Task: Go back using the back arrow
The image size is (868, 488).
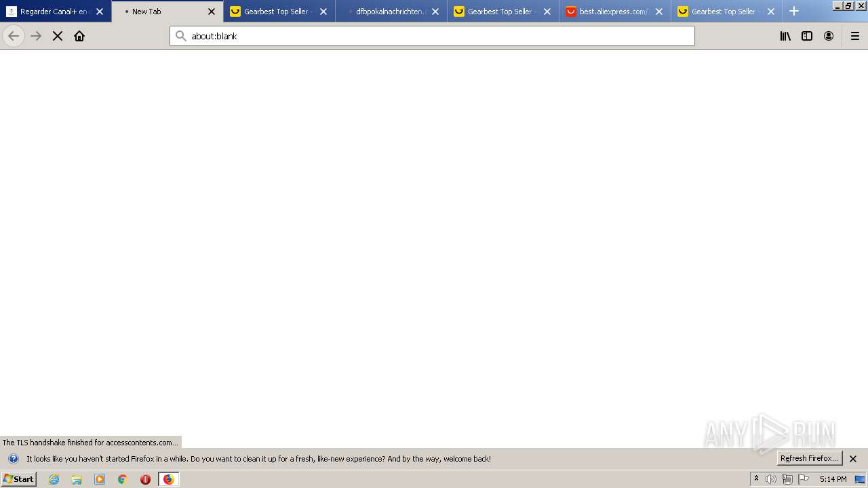Action: pos(14,36)
